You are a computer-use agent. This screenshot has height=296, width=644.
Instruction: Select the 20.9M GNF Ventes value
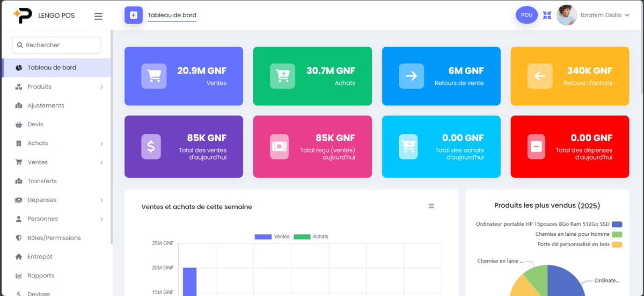tap(202, 70)
